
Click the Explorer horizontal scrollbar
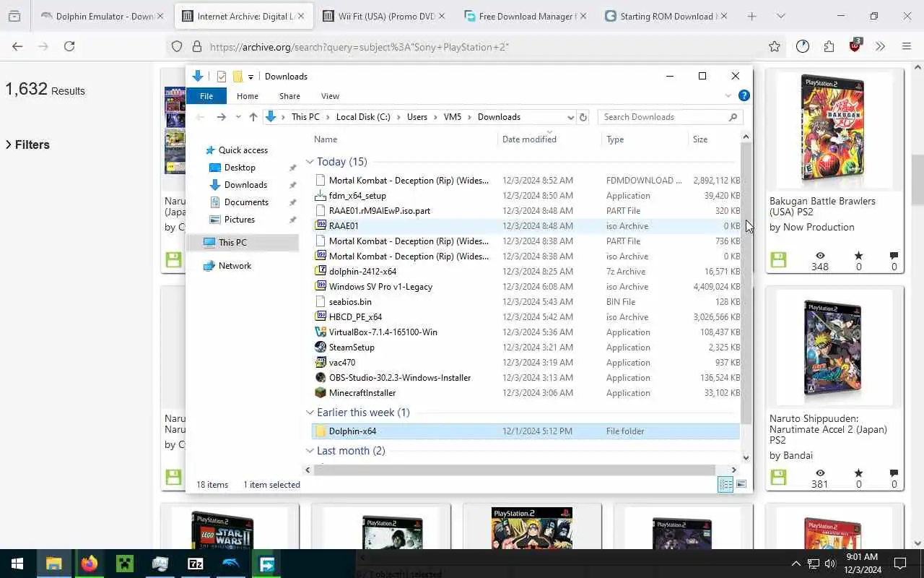(x=514, y=470)
